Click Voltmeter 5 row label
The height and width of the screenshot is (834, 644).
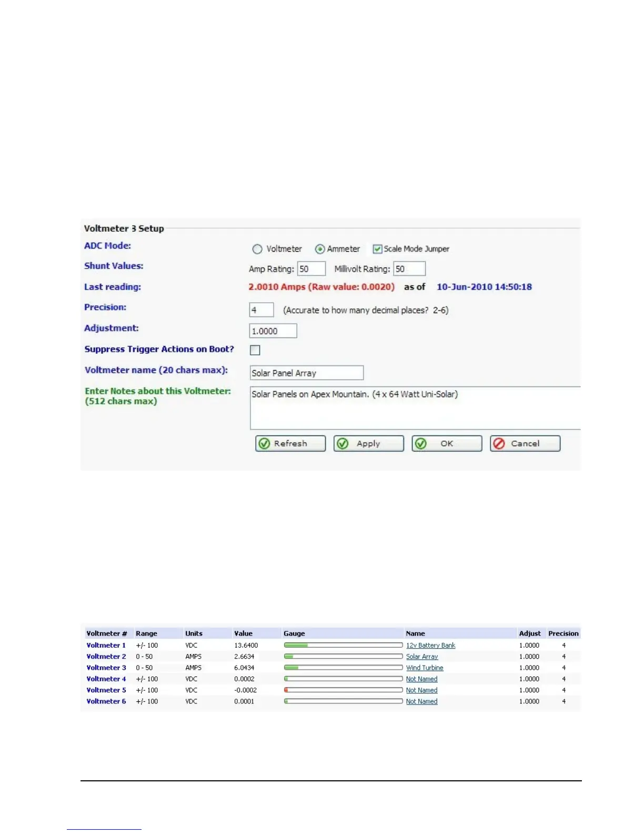106,690
